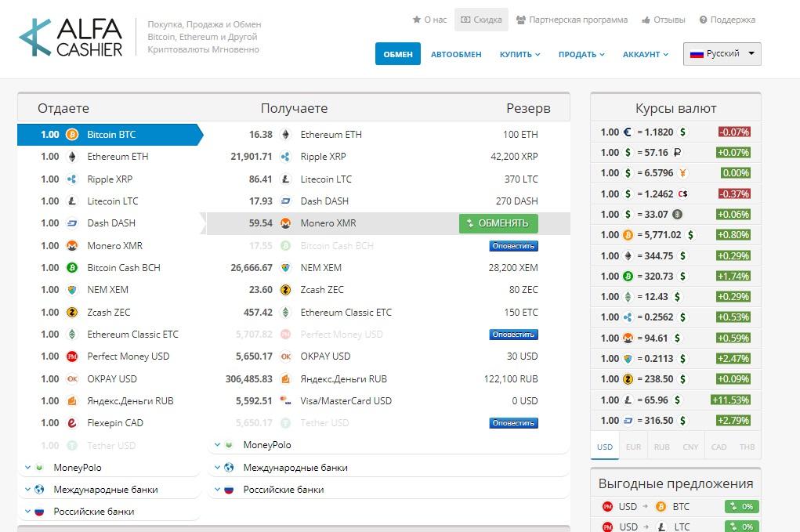Switch rates to the CNY tab
The width and height of the screenshot is (800, 532).
690,447
